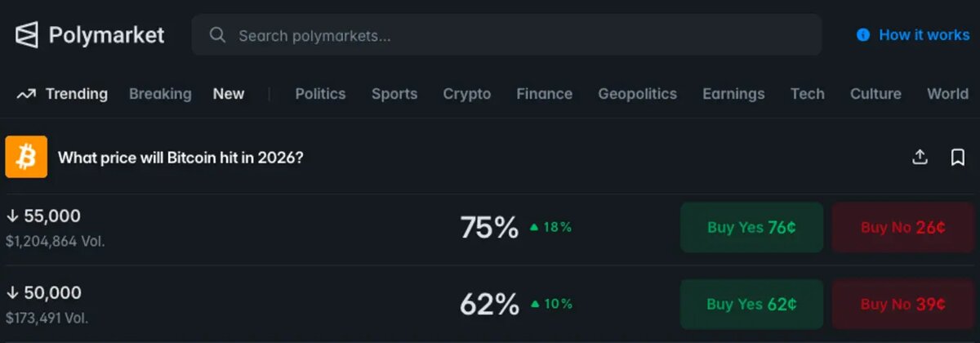Image resolution: width=980 pixels, height=343 pixels.
Task: Switch to the New tab
Action: [229, 94]
